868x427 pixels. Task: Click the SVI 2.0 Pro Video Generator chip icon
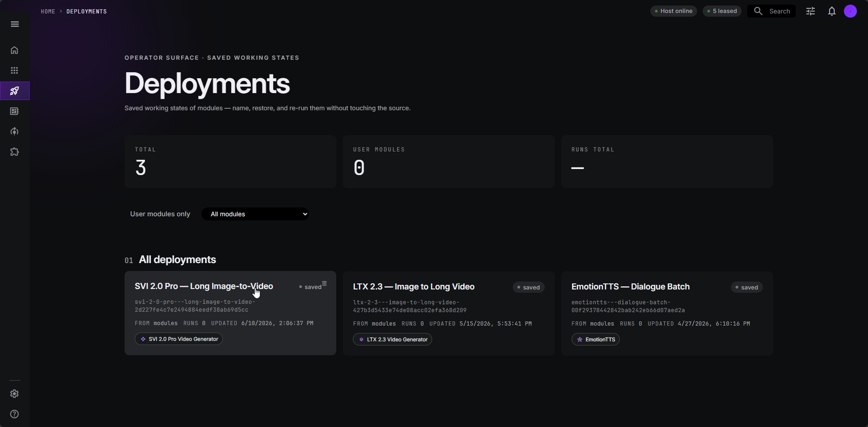point(143,339)
